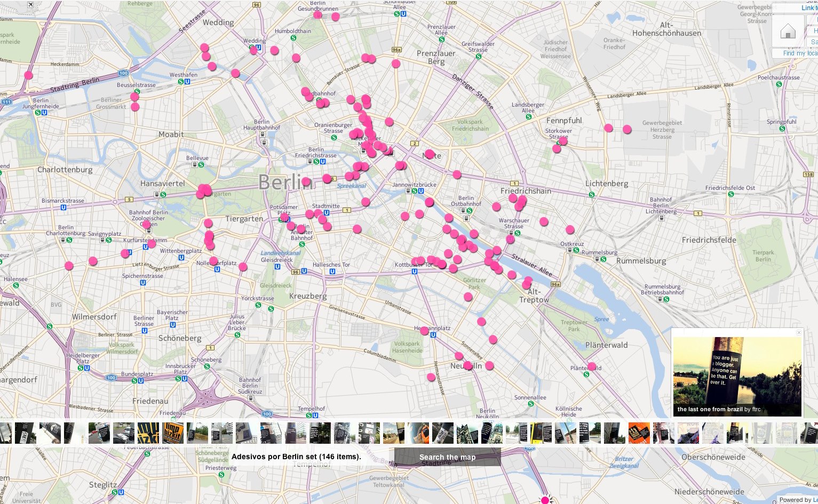This screenshot has width=818, height=504.
Task: Click the yellow-black limp bizkit thumbnail
Action: pyautogui.click(x=148, y=433)
